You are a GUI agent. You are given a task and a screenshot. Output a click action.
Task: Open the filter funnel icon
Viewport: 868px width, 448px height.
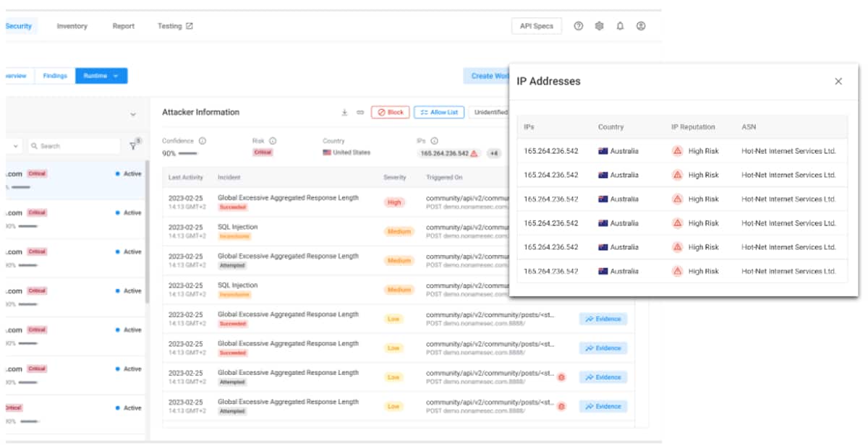tap(133, 146)
